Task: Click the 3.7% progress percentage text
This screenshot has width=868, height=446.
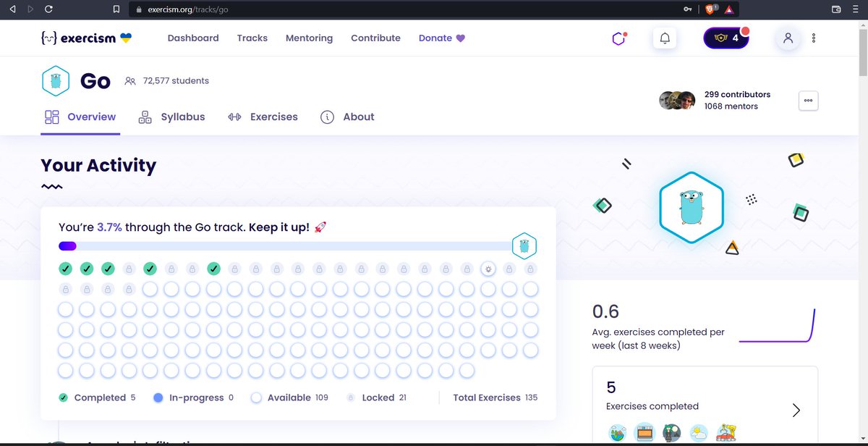Action: point(109,227)
